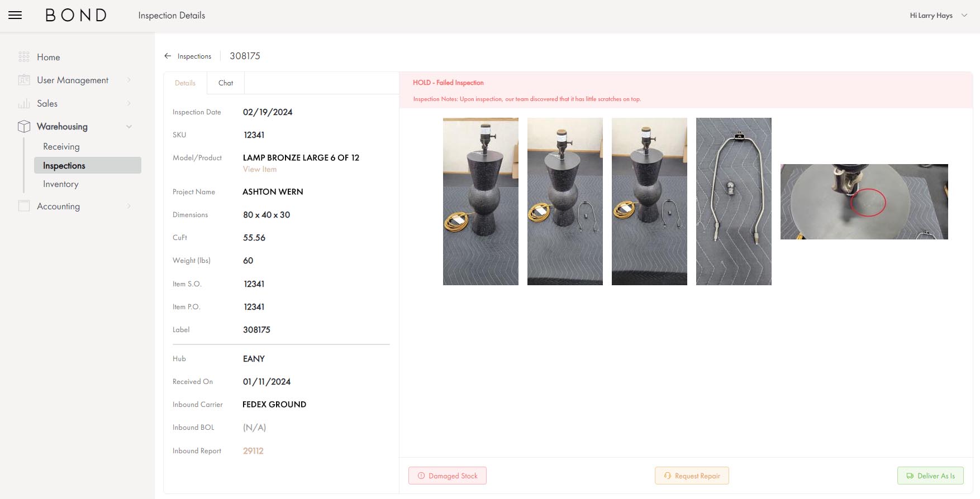The image size is (980, 499).
Task: Click the Accounting sidebar icon
Action: pos(24,206)
